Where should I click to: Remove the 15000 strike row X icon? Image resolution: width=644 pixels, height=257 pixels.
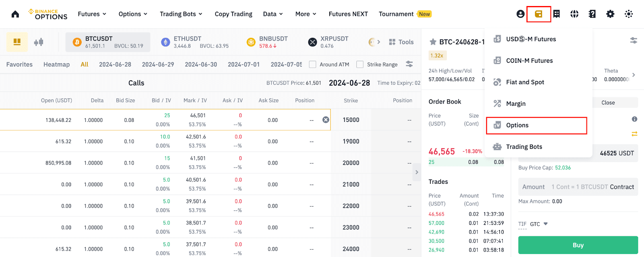point(326,120)
